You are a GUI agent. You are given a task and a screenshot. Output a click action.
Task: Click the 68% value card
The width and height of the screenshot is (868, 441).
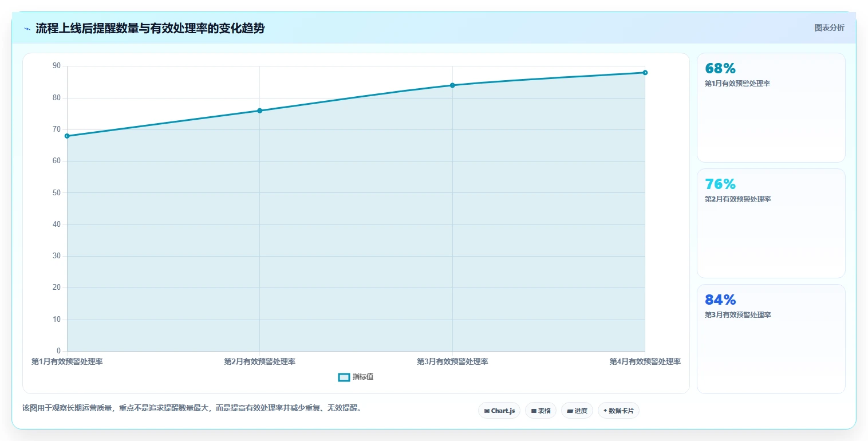(x=771, y=108)
